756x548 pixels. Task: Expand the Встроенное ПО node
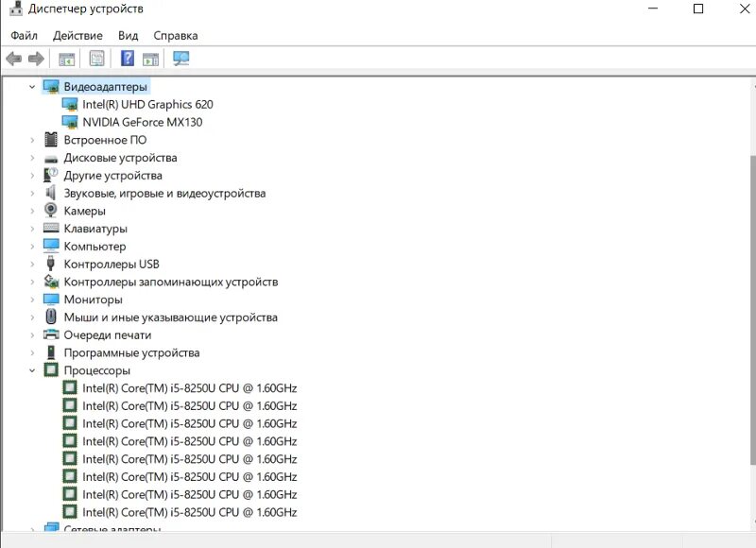point(32,140)
